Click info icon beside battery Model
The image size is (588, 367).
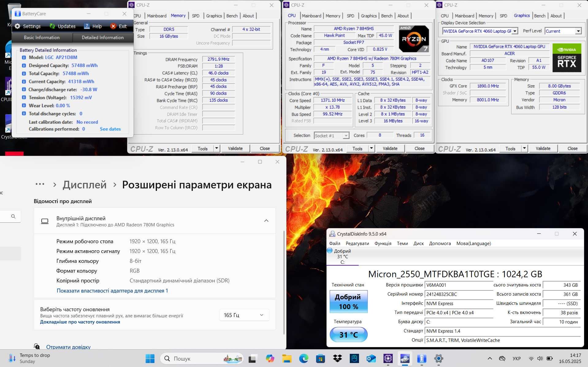click(24, 57)
